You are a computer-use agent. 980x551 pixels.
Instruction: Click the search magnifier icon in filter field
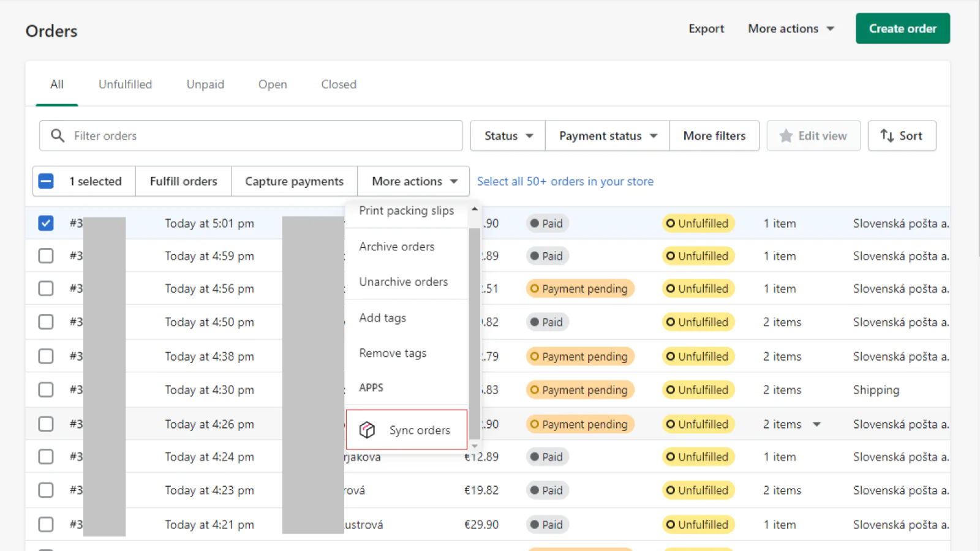point(58,135)
